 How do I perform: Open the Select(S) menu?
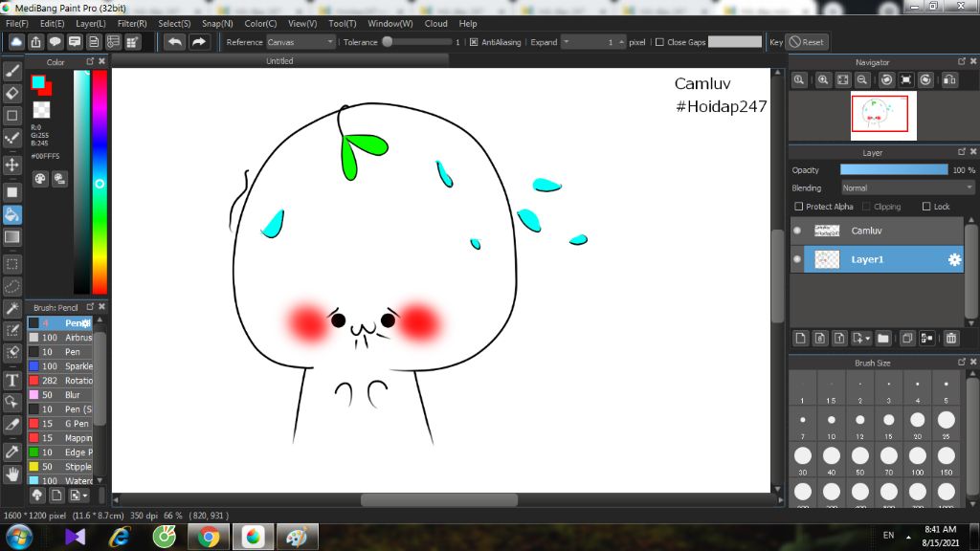[174, 23]
